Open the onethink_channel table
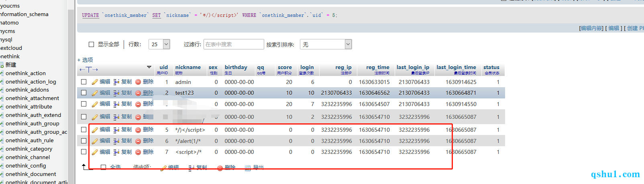This screenshot has height=184, width=644. pos(28,157)
